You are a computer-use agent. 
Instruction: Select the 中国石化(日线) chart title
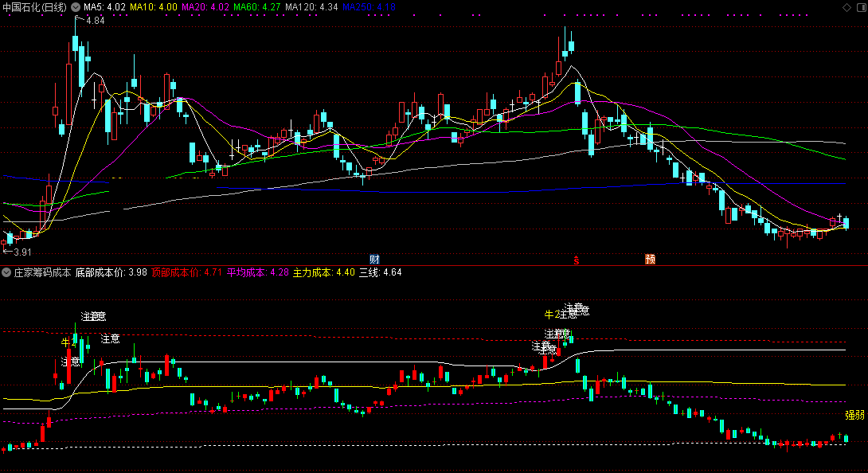34,7
